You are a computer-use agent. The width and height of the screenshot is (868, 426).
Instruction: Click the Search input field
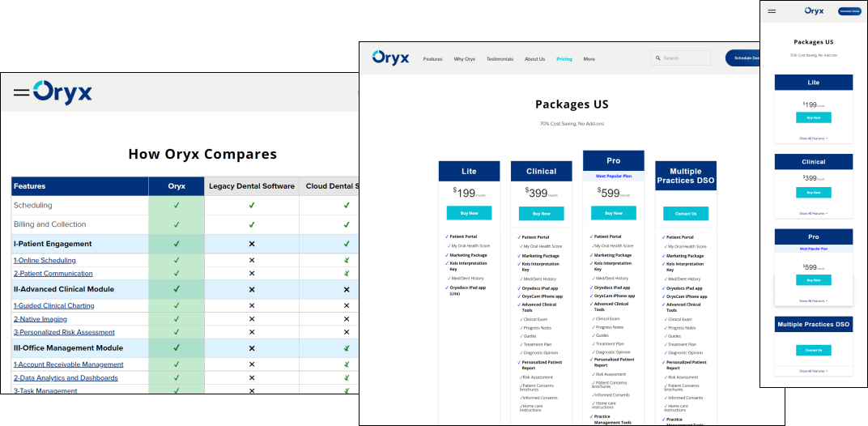(681, 58)
